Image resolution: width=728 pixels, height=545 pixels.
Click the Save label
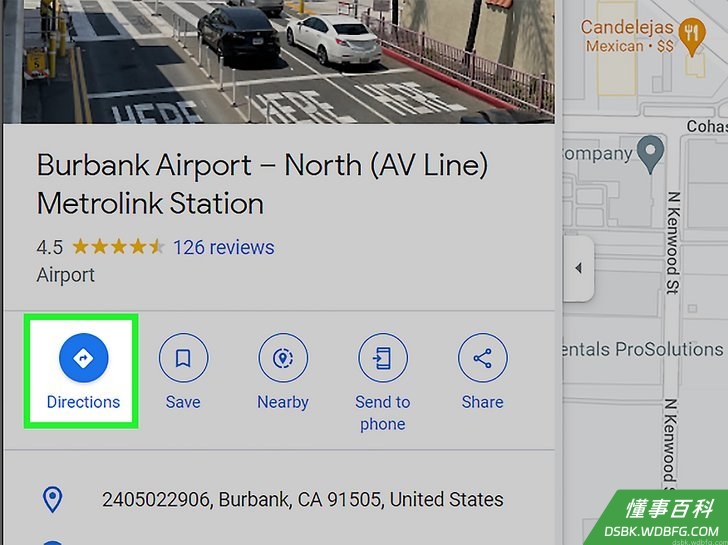pos(183,402)
